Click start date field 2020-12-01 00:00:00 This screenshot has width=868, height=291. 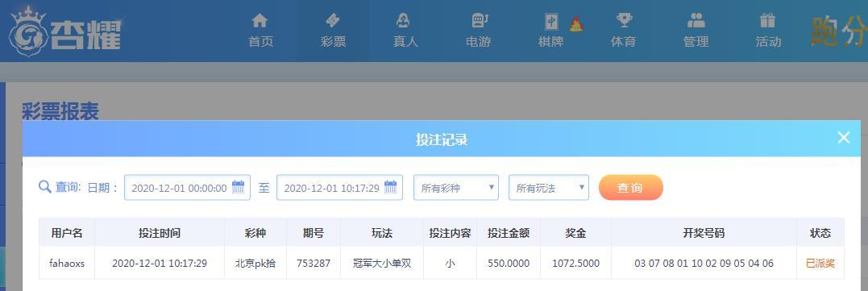187,188
